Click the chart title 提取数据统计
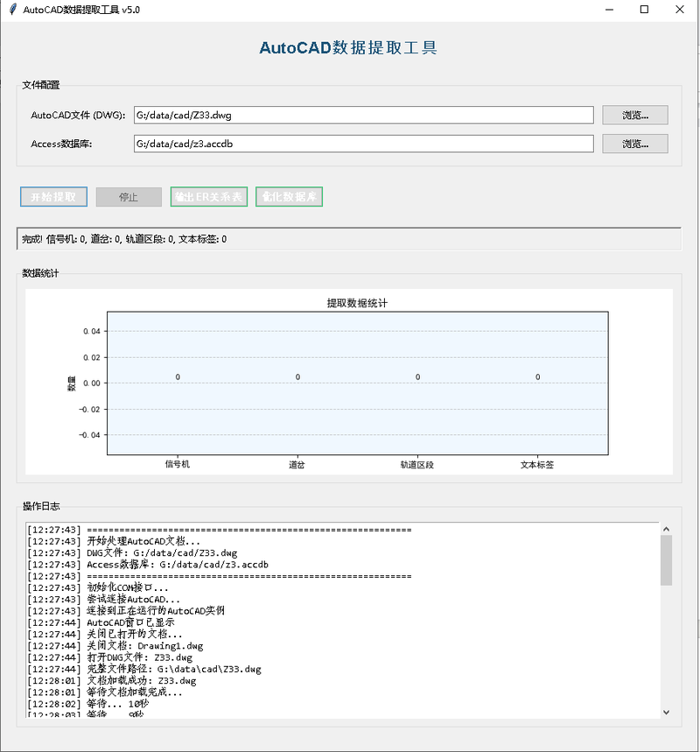 pos(357,303)
